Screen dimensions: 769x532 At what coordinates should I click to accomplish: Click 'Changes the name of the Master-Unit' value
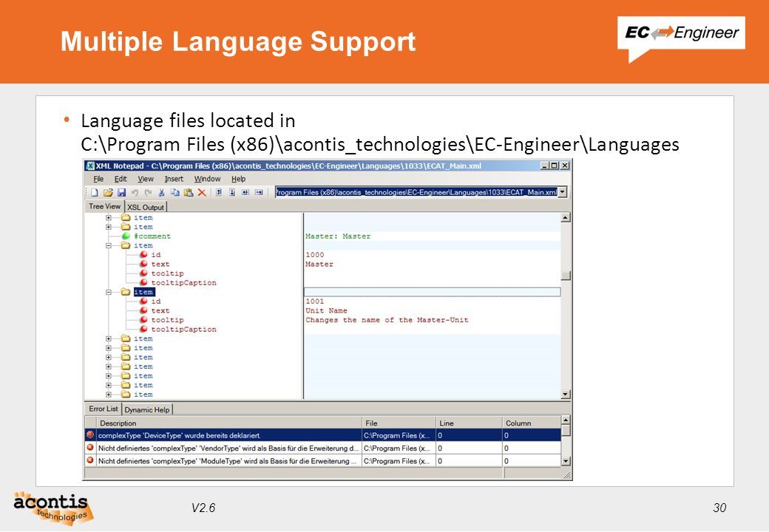point(387,320)
